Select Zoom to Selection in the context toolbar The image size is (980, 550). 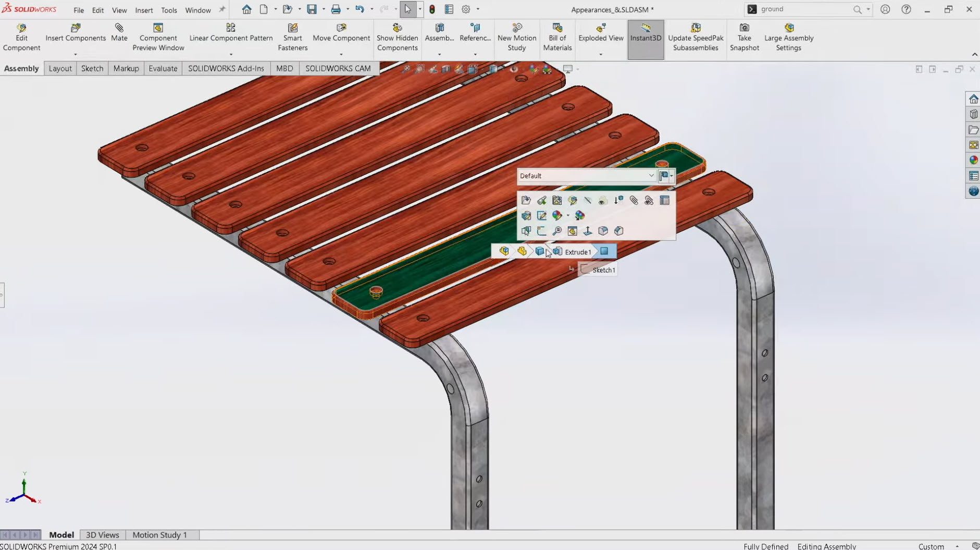point(556,232)
